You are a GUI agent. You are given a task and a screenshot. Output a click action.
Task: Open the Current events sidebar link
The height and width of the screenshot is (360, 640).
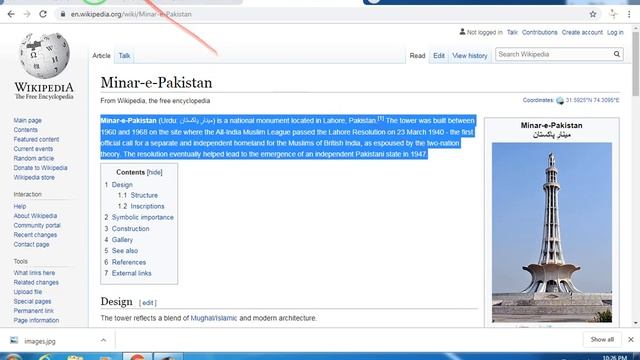pos(33,149)
